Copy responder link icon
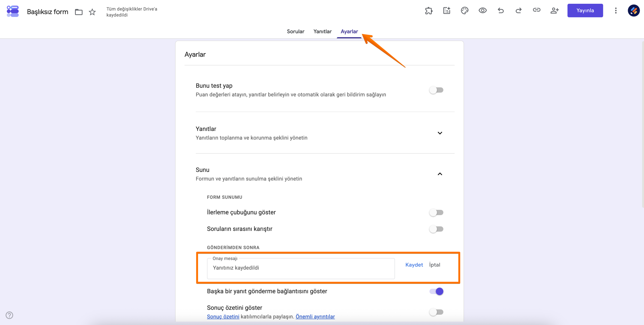The width and height of the screenshot is (644, 325). pos(537,10)
